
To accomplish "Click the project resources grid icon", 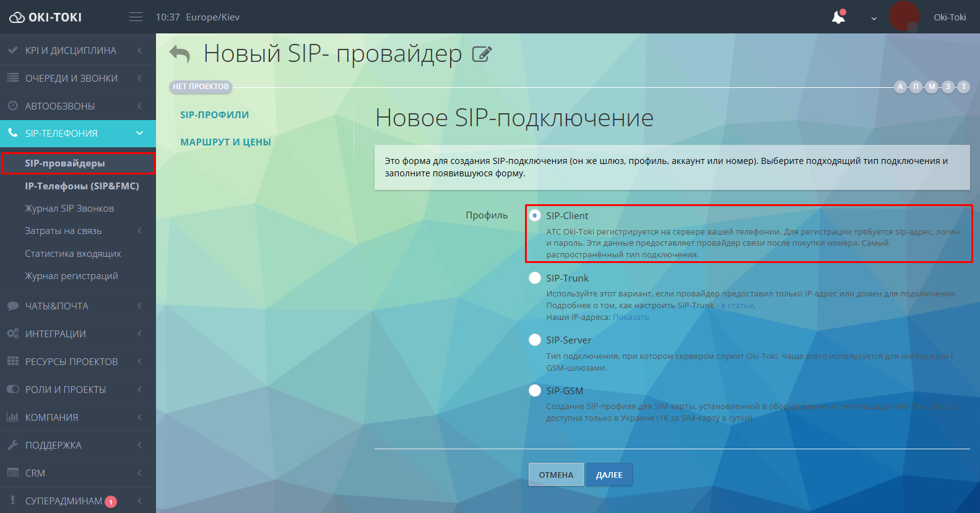I will (x=12, y=361).
